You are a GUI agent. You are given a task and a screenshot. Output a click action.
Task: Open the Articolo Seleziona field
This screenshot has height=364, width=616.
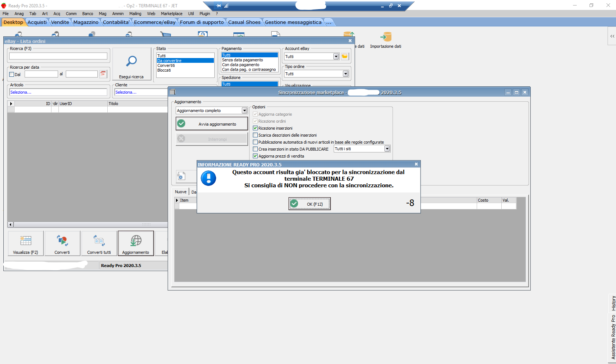pyautogui.click(x=58, y=92)
